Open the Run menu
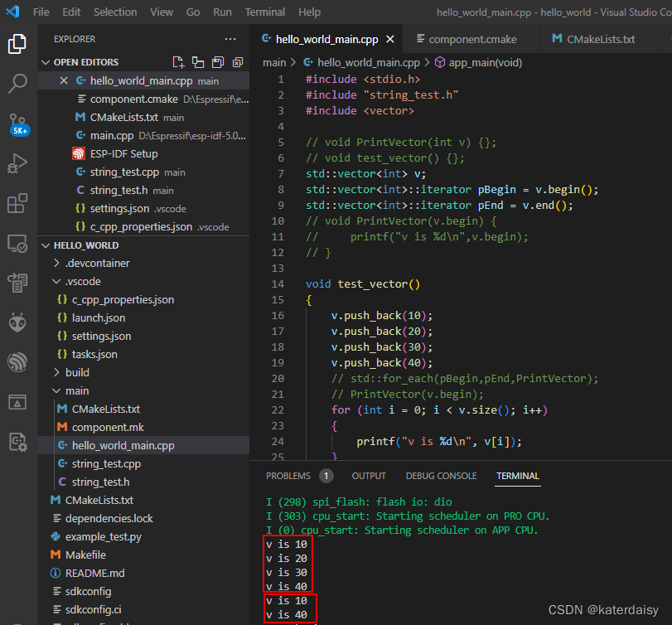This screenshot has width=672, height=625. click(222, 12)
